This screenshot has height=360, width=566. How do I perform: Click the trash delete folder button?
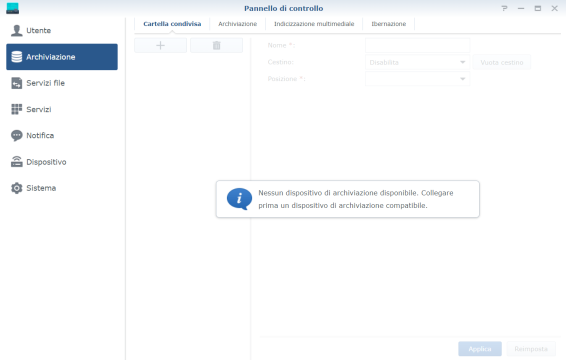(x=217, y=45)
